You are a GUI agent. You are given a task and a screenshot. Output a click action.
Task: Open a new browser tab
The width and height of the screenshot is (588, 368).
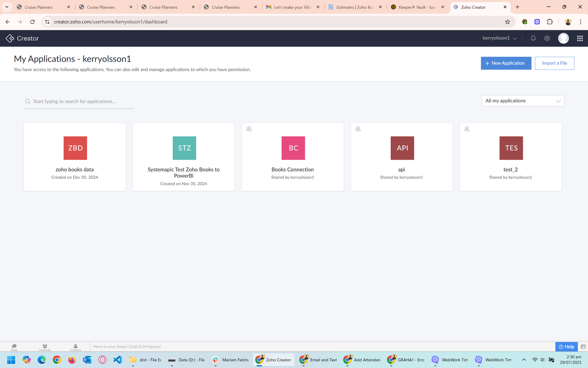pos(517,7)
